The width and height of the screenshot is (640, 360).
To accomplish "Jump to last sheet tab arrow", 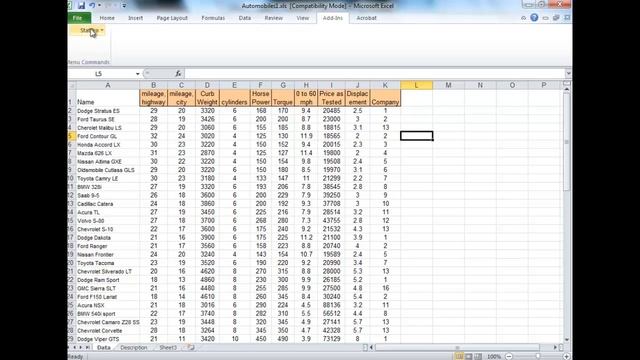I will pyautogui.click(x=87, y=347).
